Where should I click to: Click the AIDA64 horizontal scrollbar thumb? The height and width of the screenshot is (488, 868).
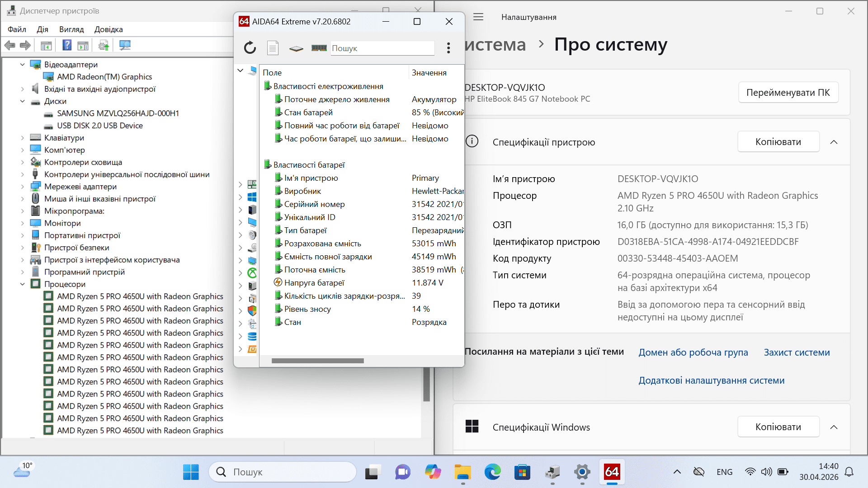click(318, 361)
